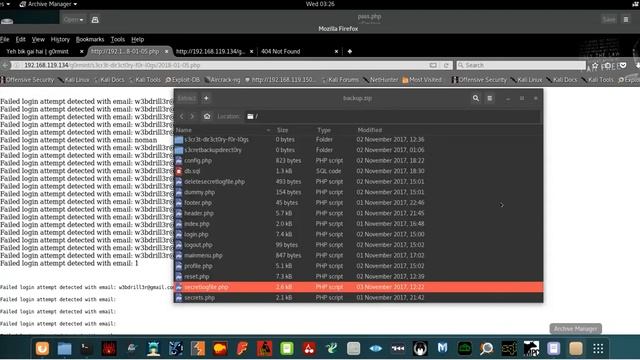Image resolution: width=640 pixels, height=360 pixels.
Task: Click the home icon in Archive Manager
Action: [207, 116]
